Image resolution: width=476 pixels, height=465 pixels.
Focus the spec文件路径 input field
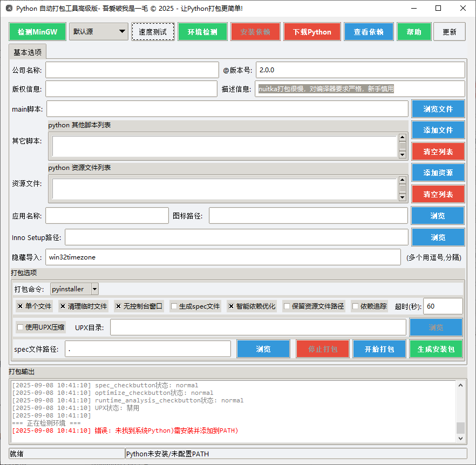pyautogui.click(x=148, y=348)
